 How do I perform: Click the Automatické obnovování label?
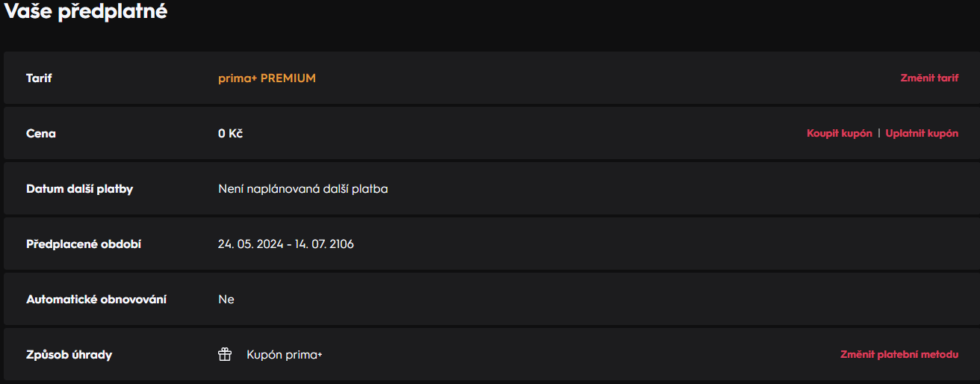click(x=96, y=300)
